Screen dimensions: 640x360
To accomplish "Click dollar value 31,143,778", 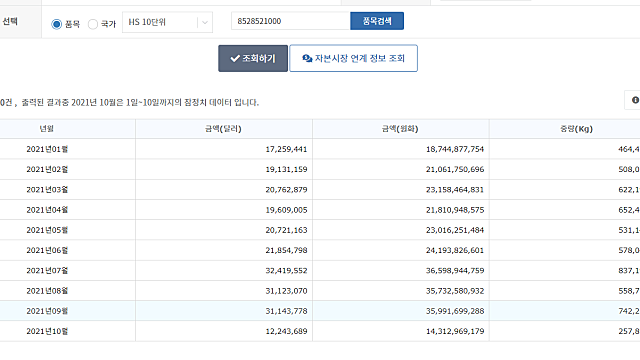I will pos(286,311).
